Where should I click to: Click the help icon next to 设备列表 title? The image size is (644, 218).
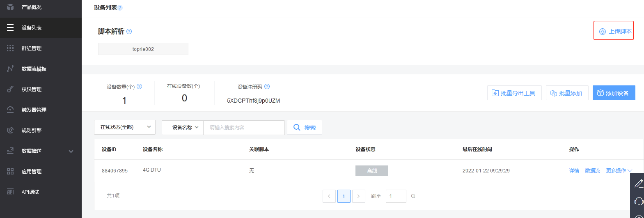click(120, 8)
